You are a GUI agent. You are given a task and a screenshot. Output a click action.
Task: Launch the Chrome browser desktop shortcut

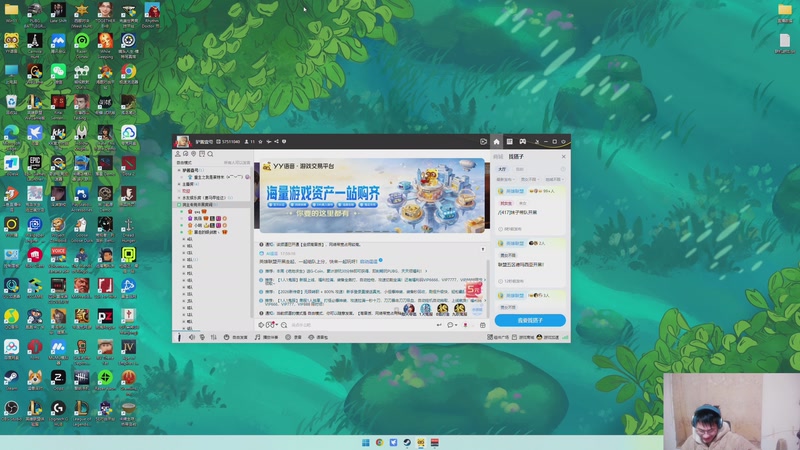click(x=128, y=73)
